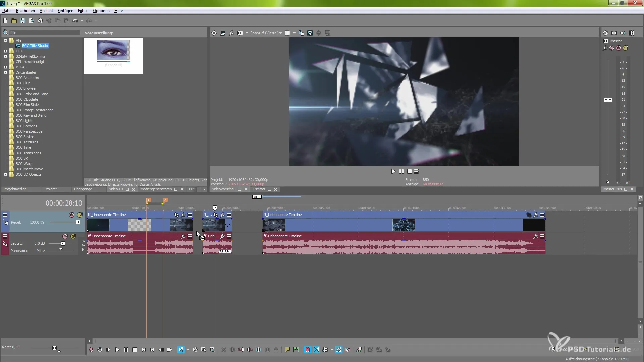This screenshot has height=362, width=644.
Task: Mute video track 1
Action: pos(72,215)
